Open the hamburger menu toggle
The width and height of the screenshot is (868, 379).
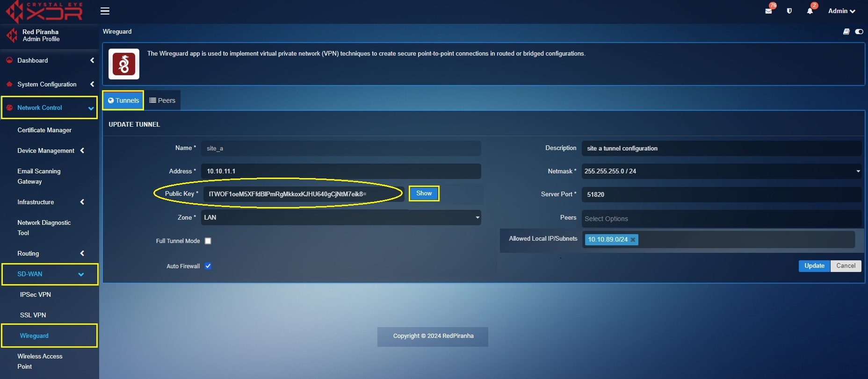coord(105,11)
